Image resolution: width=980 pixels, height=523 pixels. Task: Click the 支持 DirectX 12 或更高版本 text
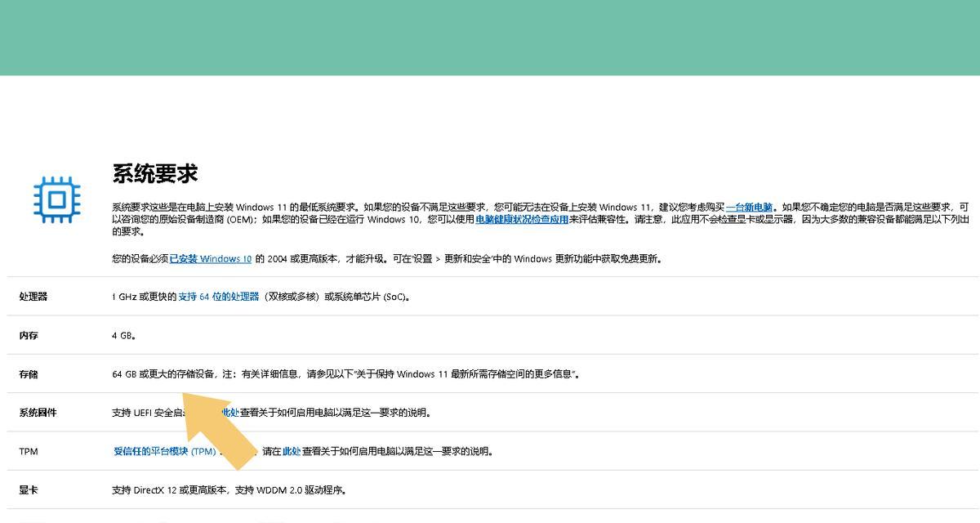(x=171, y=490)
